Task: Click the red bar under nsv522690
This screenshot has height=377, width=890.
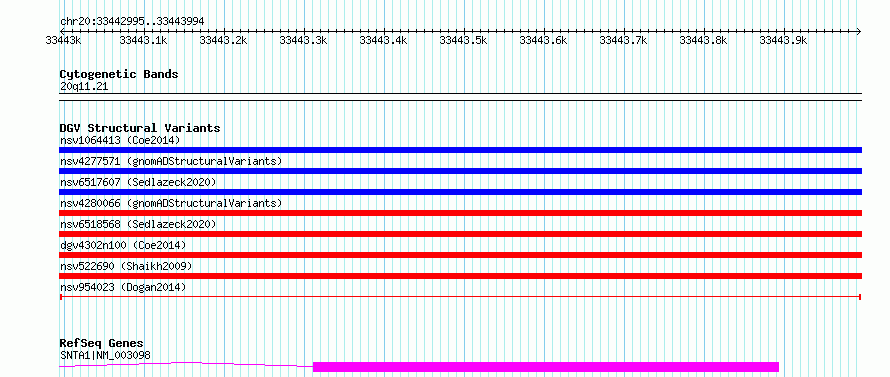Action: [460, 276]
